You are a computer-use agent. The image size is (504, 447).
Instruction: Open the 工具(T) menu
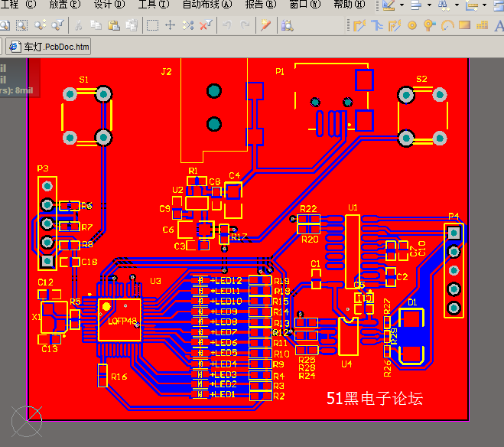[x=153, y=5]
